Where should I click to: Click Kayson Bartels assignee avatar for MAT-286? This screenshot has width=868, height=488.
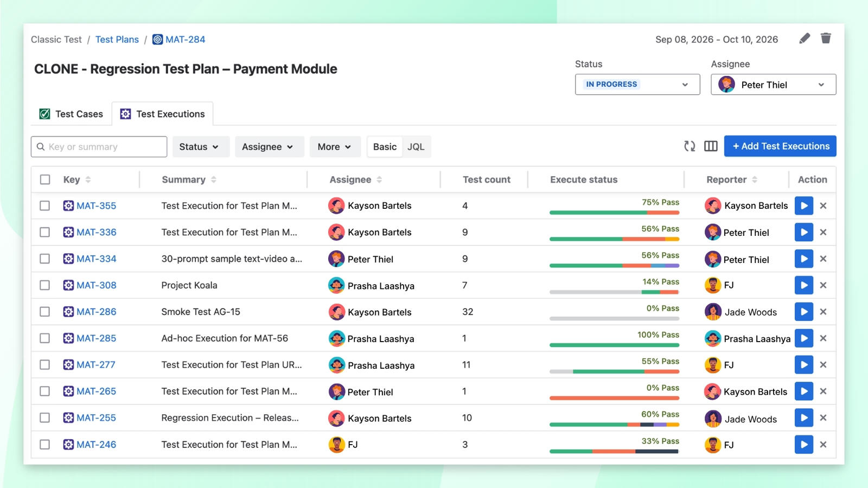(x=336, y=312)
